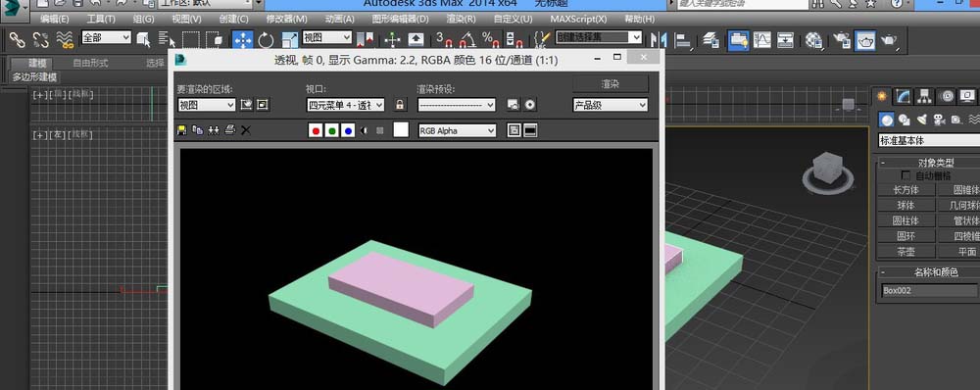The height and width of the screenshot is (390, 980).
Task: Activate the Select Object cursor tool
Action: [x=144, y=40]
